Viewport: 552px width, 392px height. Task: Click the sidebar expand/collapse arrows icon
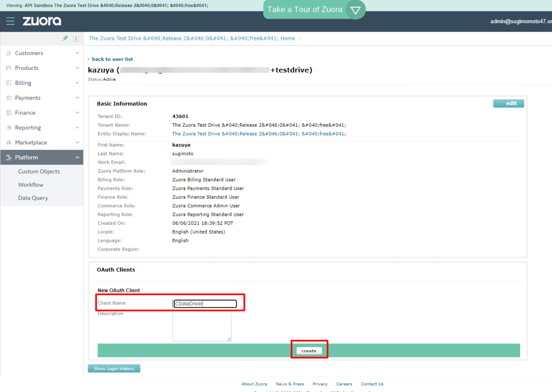coord(76,39)
